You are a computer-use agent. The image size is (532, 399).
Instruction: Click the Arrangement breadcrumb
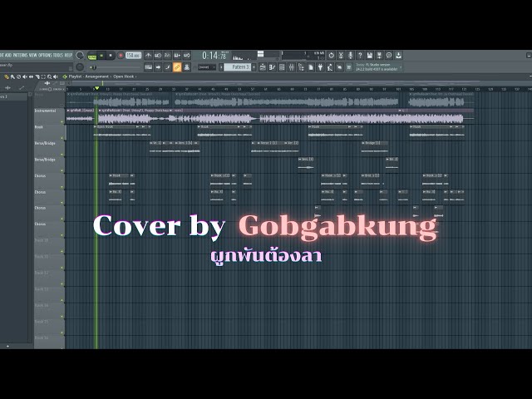pos(97,76)
